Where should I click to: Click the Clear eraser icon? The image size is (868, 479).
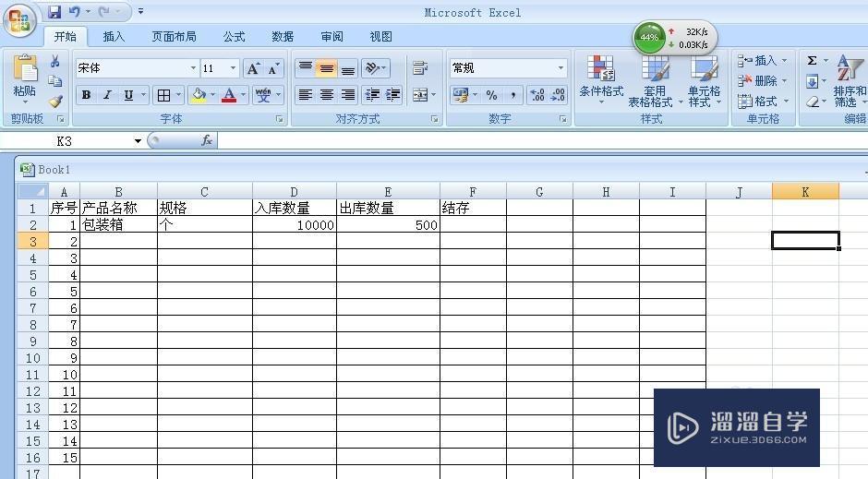pyautogui.click(x=812, y=102)
